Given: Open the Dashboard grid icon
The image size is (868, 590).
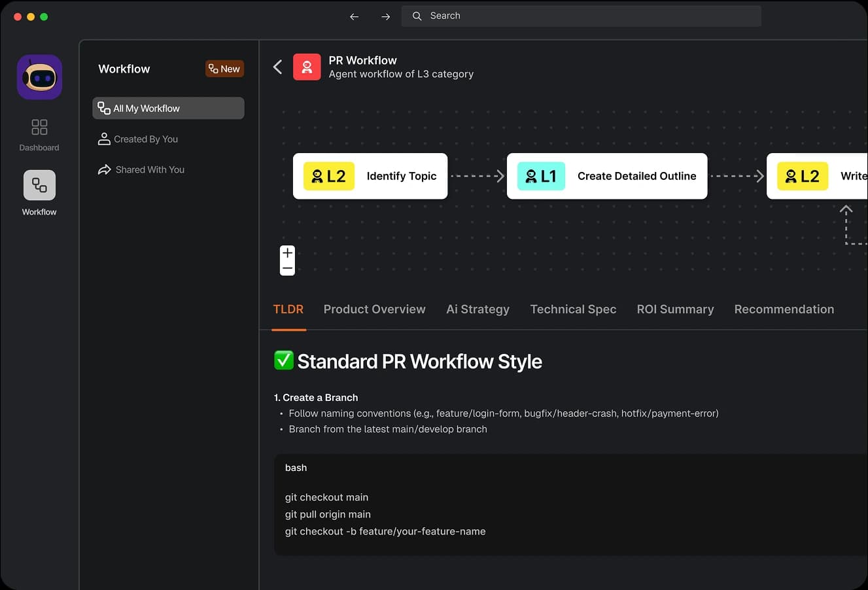Looking at the screenshot, I should tap(39, 127).
